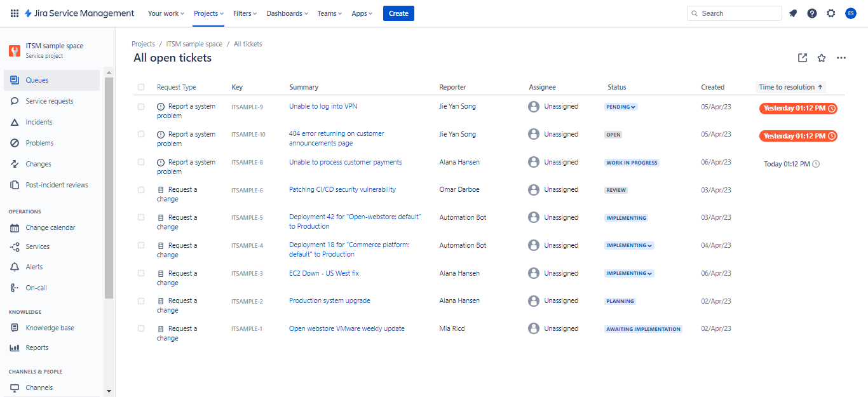Expand the Your work dropdown
Screen dimensions: 868x397
click(166, 13)
